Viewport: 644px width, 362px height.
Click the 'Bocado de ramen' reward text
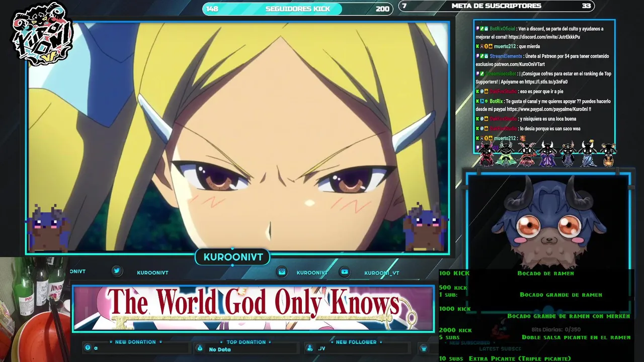(545, 274)
